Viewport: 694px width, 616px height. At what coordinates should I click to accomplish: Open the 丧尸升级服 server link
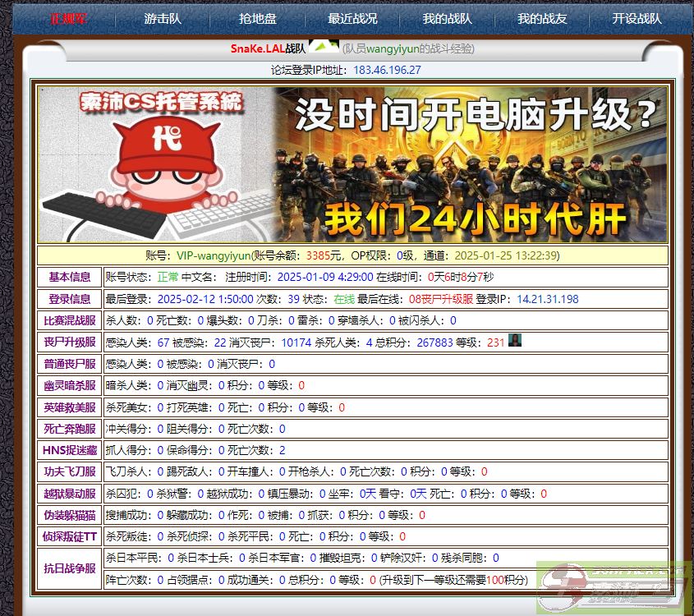(x=70, y=342)
